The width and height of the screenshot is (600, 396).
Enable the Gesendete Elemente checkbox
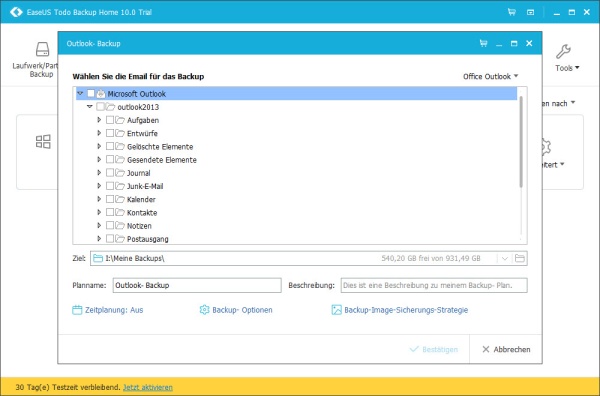110,160
